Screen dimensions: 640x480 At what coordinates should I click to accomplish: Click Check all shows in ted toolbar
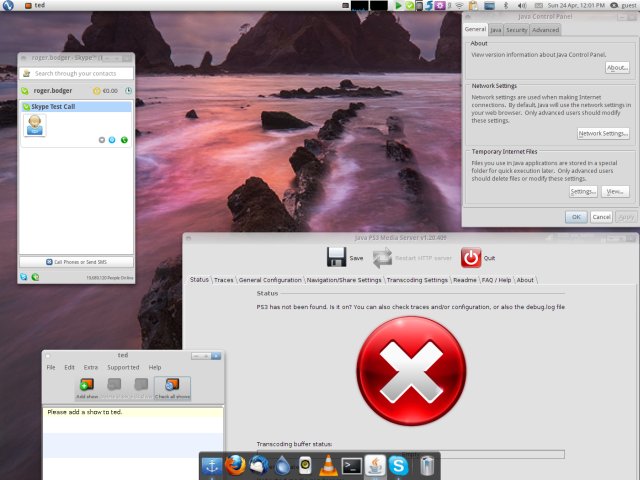pyautogui.click(x=172, y=388)
